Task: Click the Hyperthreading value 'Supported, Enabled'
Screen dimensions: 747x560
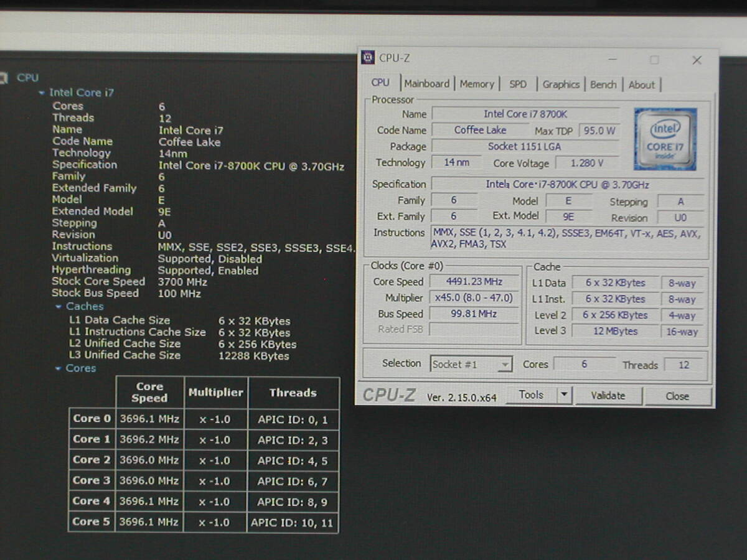Action: [208, 271]
